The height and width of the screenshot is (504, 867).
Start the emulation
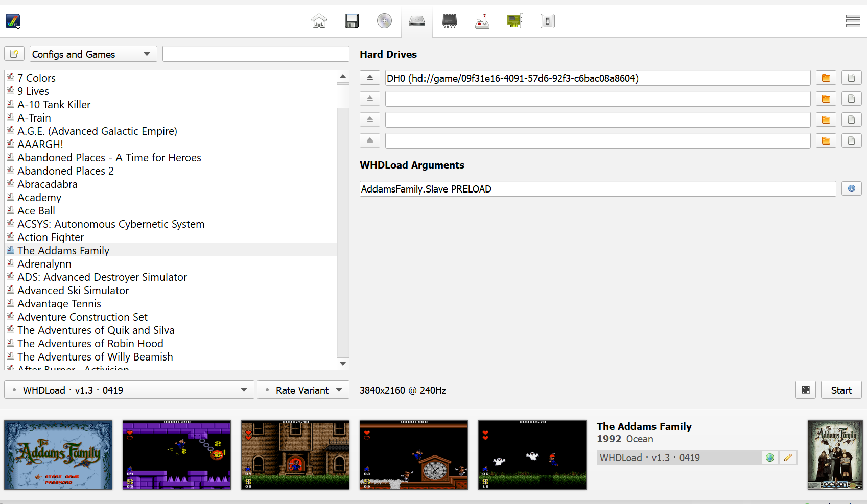pos(841,390)
